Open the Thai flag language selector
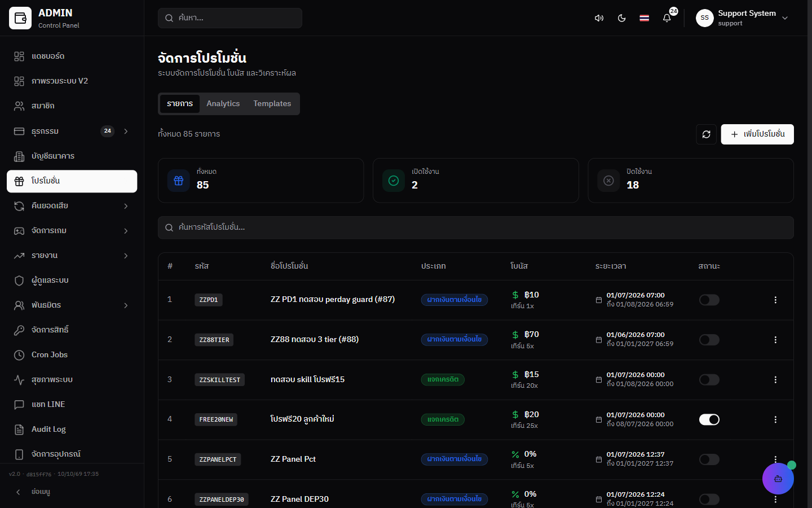This screenshot has width=812, height=508. (644, 18)
